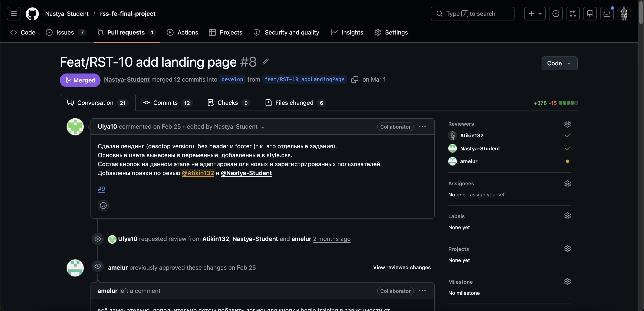Image resolution: width=644 pixels, height=311 pixels.
Task: Open View reviewed changes
Action: tap(401, 267)
